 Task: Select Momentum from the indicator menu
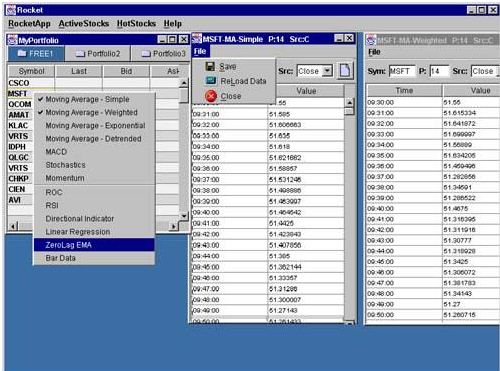94,178
